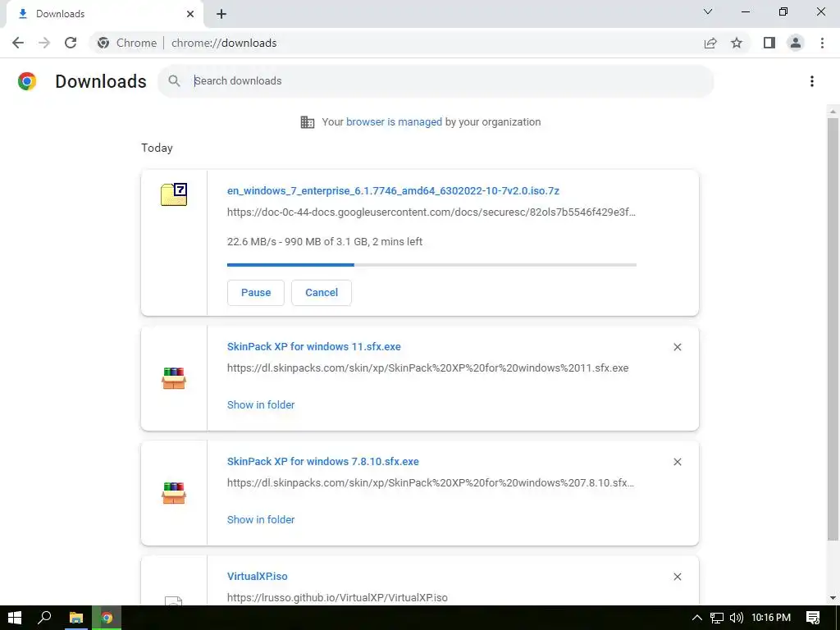Show hidden tray icons chevron
Screen dimensions: 840x630
[x=697, y=618]
